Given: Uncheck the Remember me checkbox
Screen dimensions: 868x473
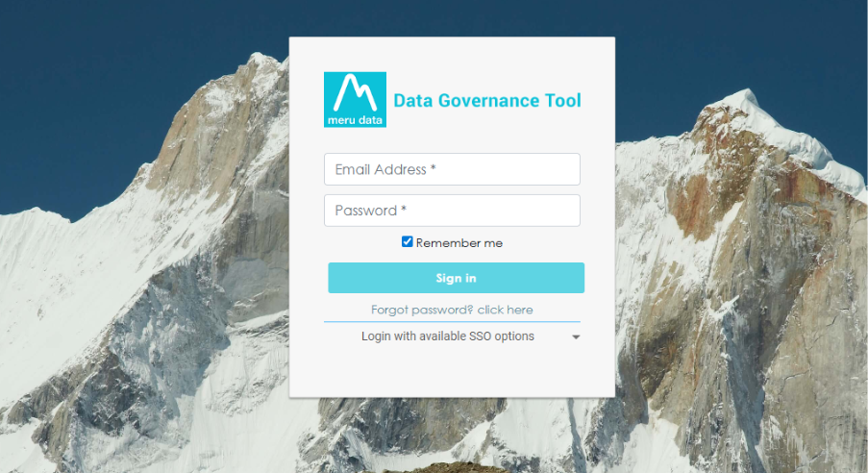Looking at the screenshot, I should (x=408, y=242).
